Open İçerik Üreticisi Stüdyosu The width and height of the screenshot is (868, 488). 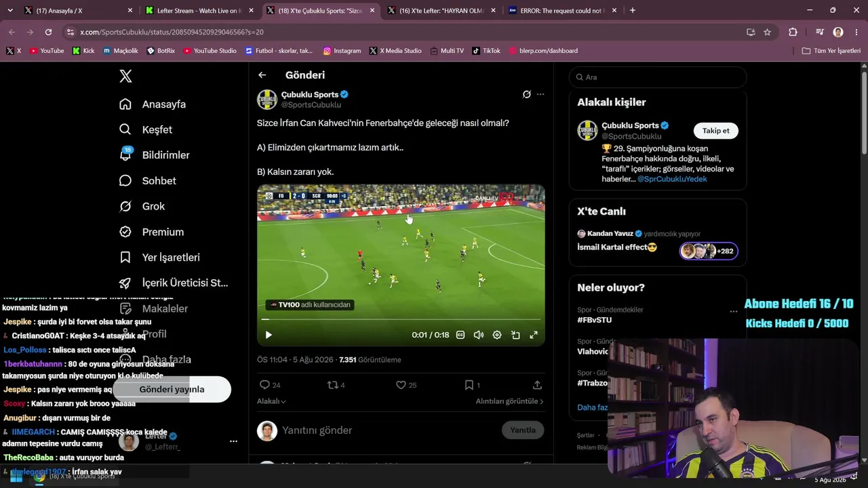tap(174, 283)
